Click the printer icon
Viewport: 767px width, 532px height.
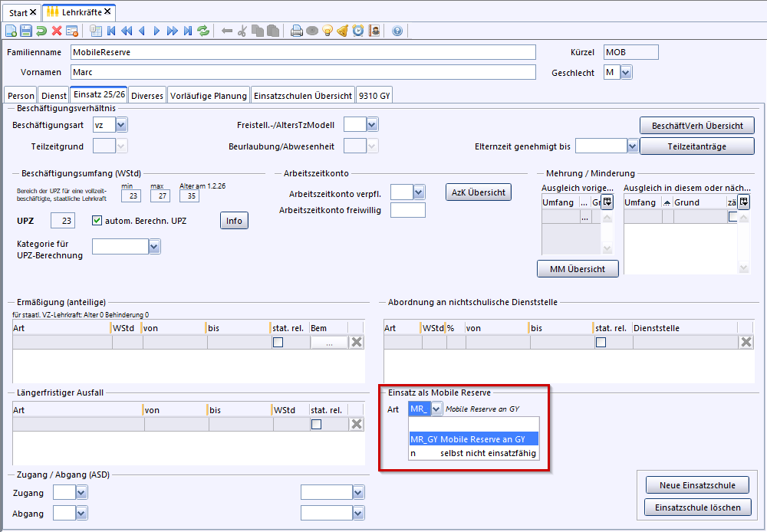coord(296,31)
